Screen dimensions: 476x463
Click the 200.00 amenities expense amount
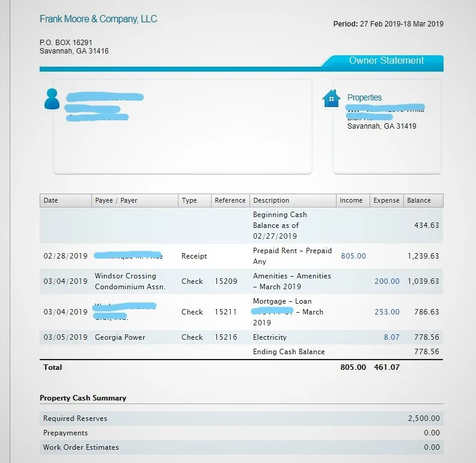pos(387,281)
